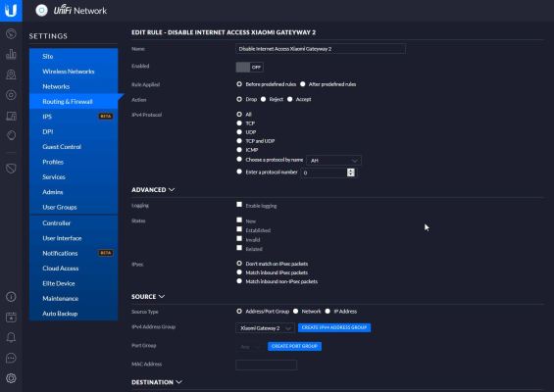The height and width of the screenshot is (392, 554).
Task: Select IP Address source type radio
Action: 327,311
